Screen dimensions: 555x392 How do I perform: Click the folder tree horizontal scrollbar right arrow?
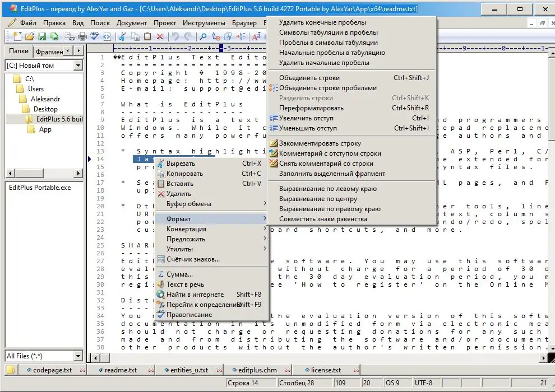pos(78,173)
